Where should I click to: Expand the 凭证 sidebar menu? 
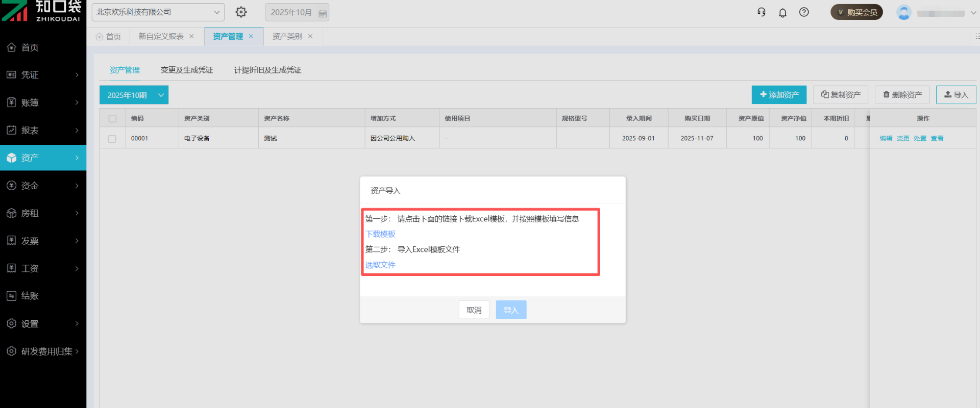(x=43, y=75)
